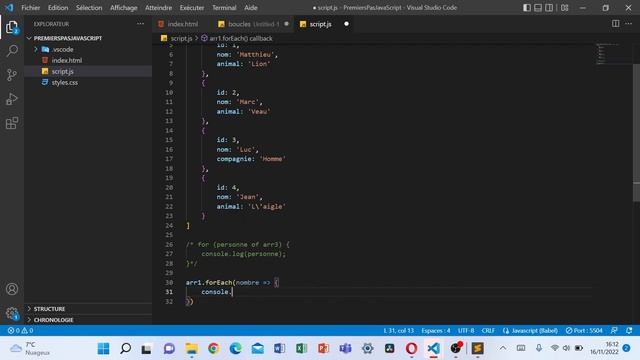Open editor more actions ellipsis
Image resolution: width=640 pixels, height=360 pixels.
[628, 24]
